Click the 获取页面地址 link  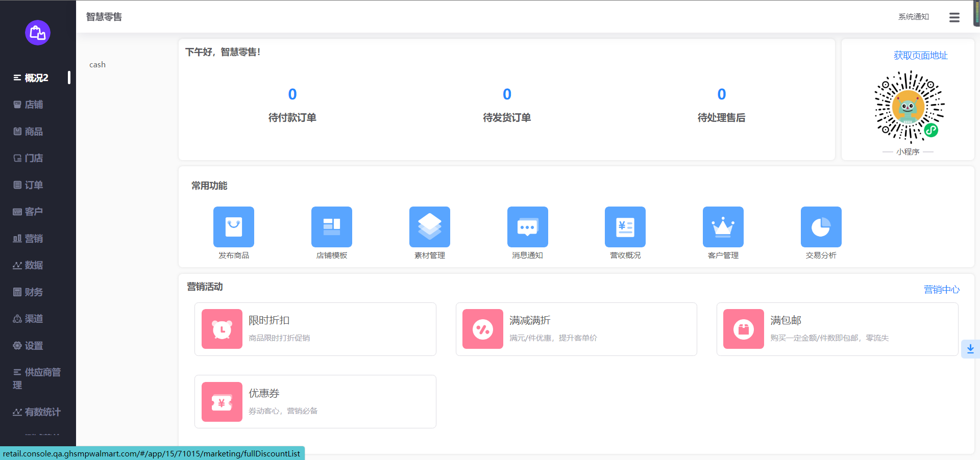(x=920, y=56)
